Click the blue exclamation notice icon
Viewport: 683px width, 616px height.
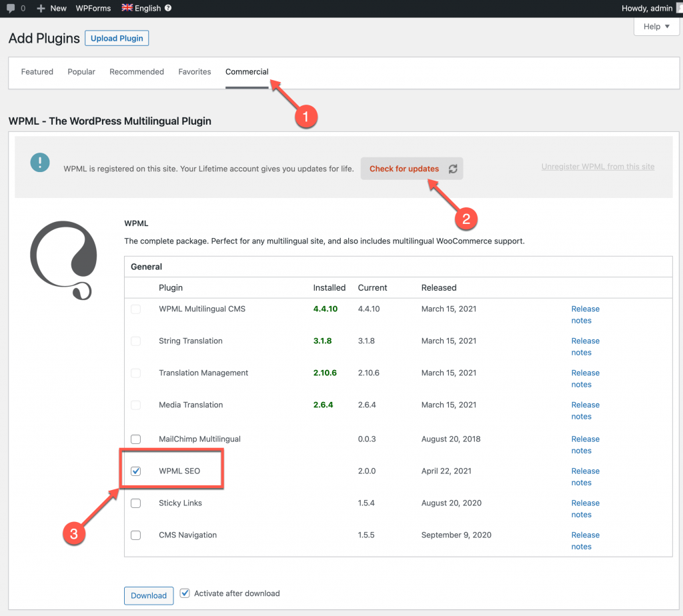[40, 163]
